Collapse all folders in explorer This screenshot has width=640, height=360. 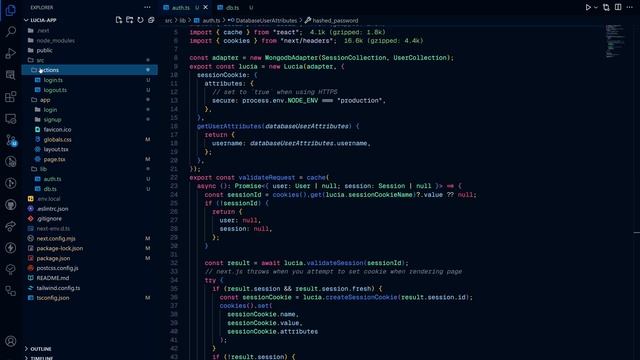tap(151, 20)
